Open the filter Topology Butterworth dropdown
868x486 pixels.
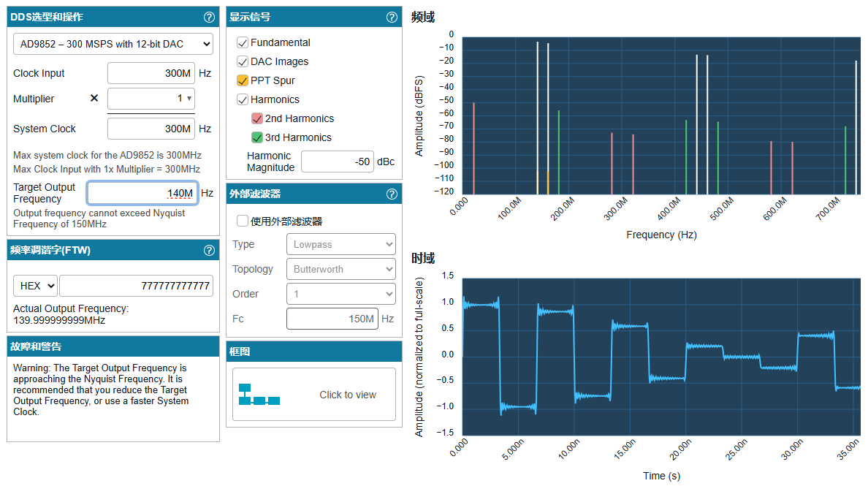coord(340,269)
